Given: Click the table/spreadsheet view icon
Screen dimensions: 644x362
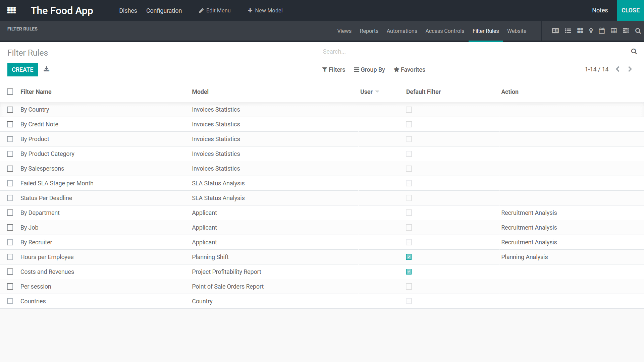Looking at the screenshot, I should pos(614,31).
